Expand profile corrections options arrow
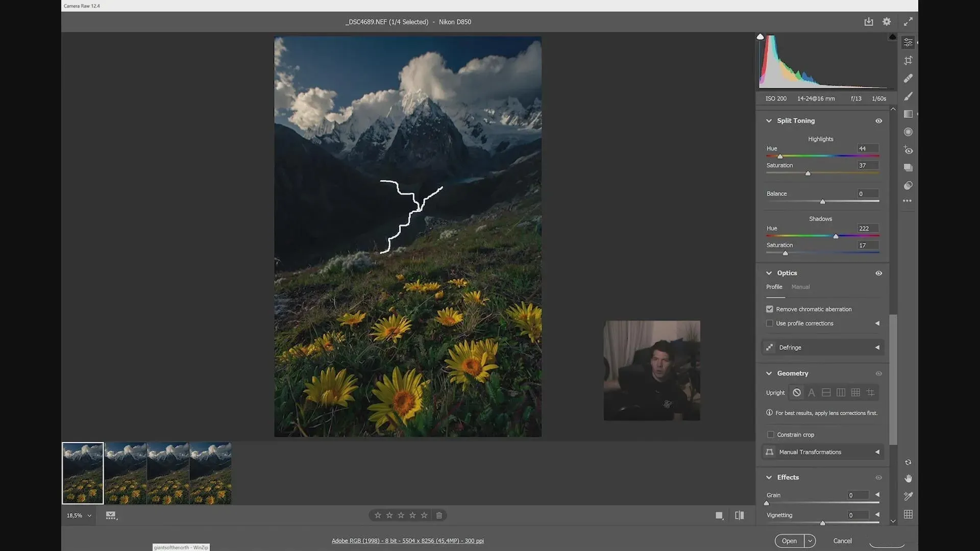The image size is (980, 551). [x=877, y=323]
